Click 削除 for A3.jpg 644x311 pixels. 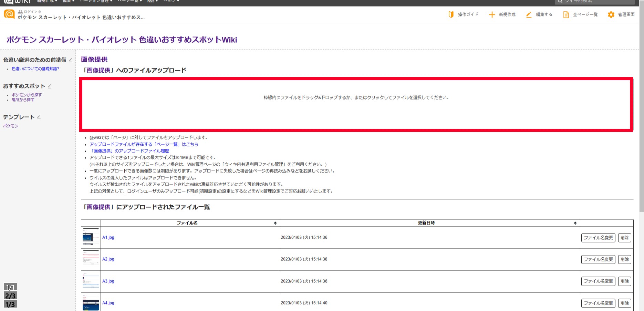click(x=624, y=281)
